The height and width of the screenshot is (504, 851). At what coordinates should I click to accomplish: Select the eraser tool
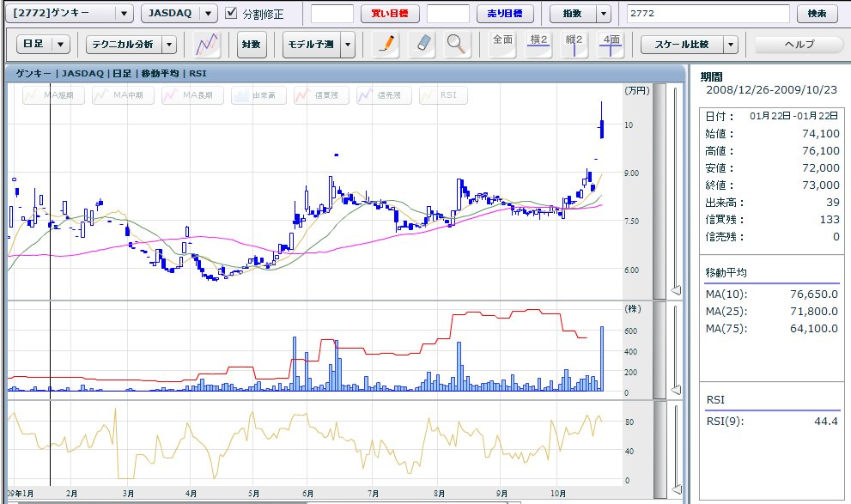422,45
